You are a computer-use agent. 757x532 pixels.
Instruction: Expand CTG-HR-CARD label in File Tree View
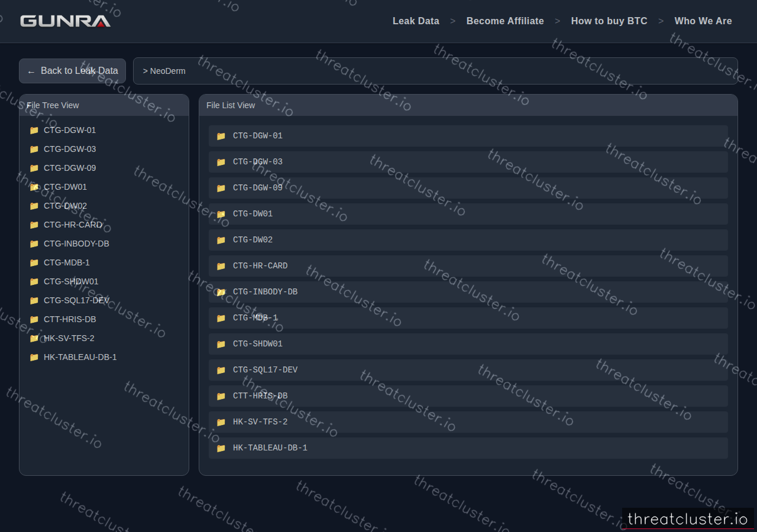point(73,225)
